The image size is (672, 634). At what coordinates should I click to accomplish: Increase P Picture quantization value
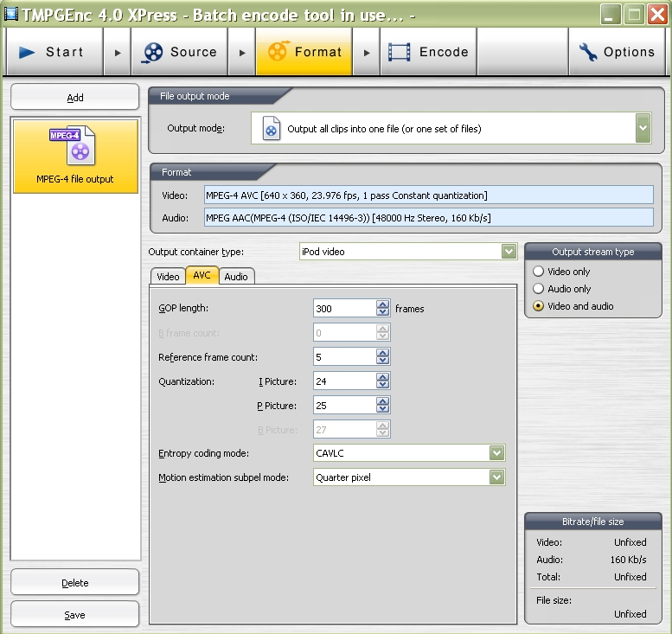click(x=383, y=400)
